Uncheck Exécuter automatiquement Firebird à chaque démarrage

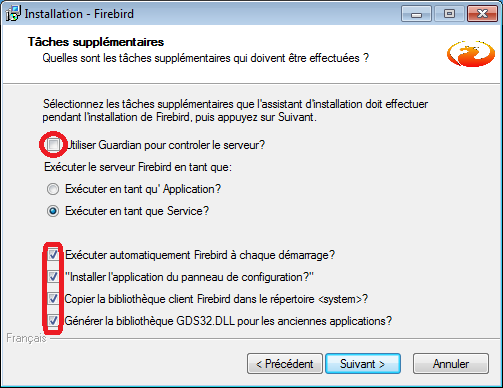(53, 255)
